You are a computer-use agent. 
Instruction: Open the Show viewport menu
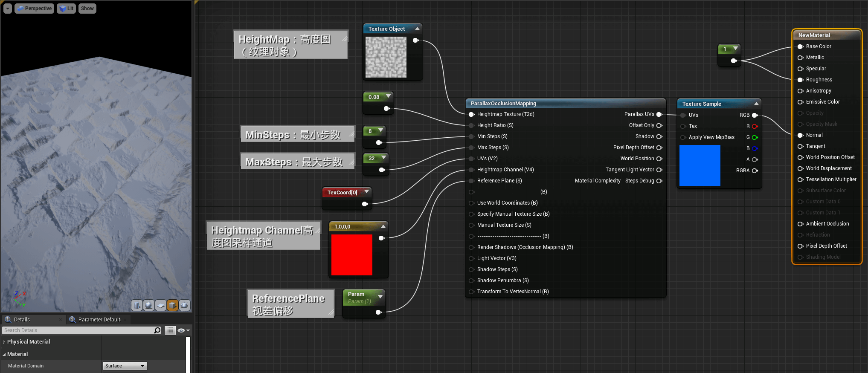[87, 9]
